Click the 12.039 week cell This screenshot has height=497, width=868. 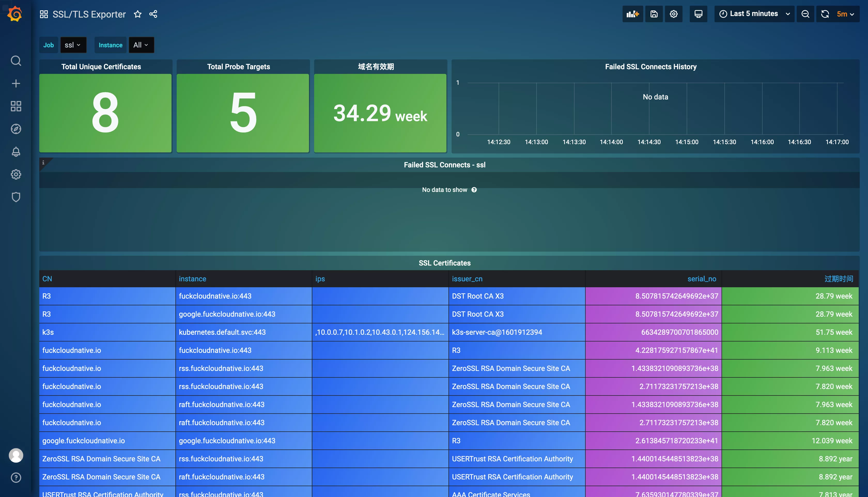point(790,441)
